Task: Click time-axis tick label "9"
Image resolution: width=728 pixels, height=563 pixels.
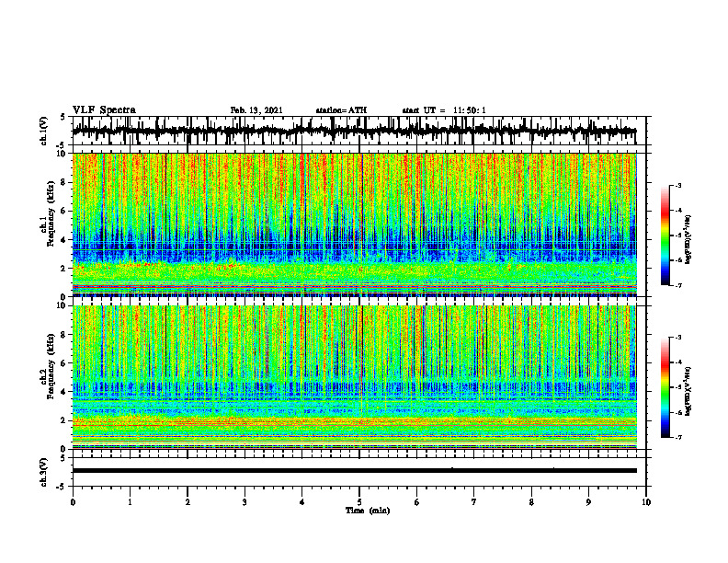Action: click(x=588, y=502)
